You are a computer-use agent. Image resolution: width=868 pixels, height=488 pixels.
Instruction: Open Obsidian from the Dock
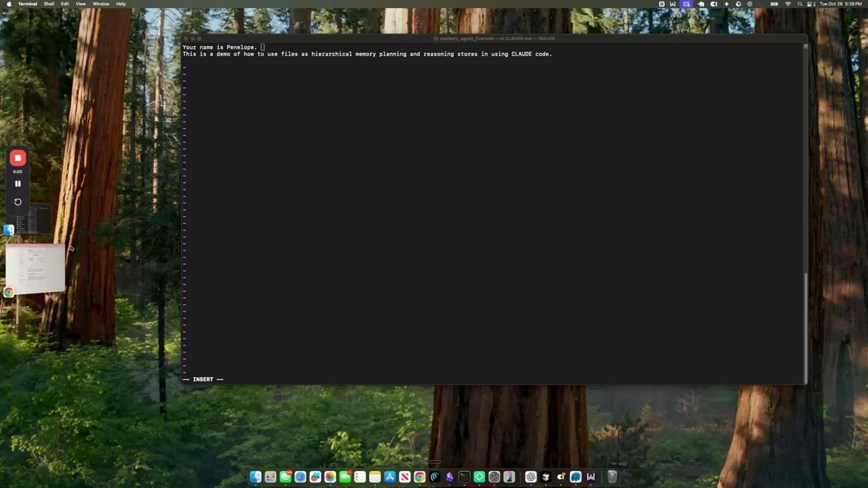(450, 477)
